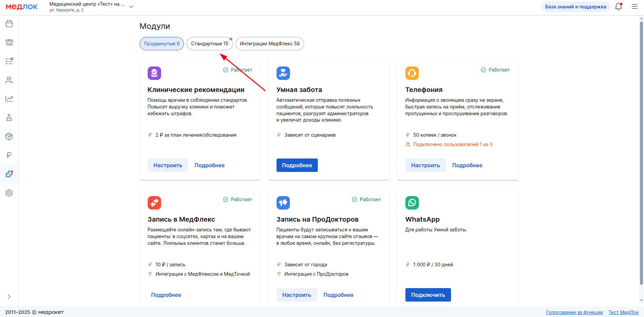Click the clinic name Медицинский центр «Тест»
This screenshot has width=644, height=317.
click(x=87, y=4)
